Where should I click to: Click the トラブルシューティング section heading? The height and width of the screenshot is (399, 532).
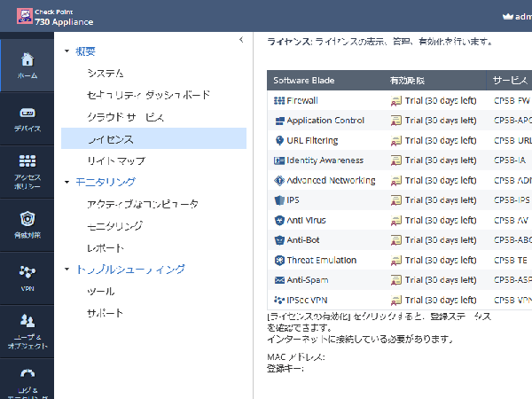tap(130, 270)
